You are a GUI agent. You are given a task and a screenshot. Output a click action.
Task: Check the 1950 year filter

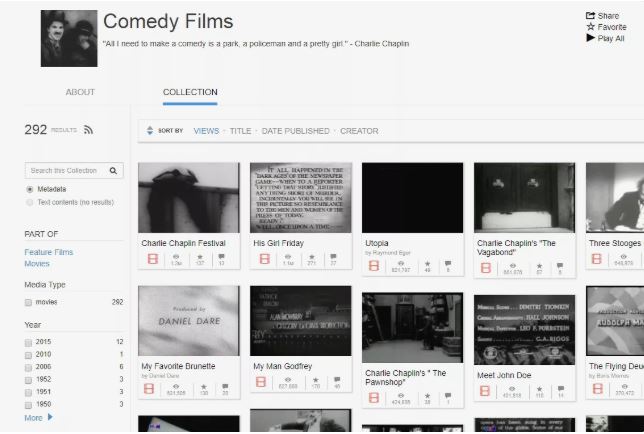pos(28,405)
